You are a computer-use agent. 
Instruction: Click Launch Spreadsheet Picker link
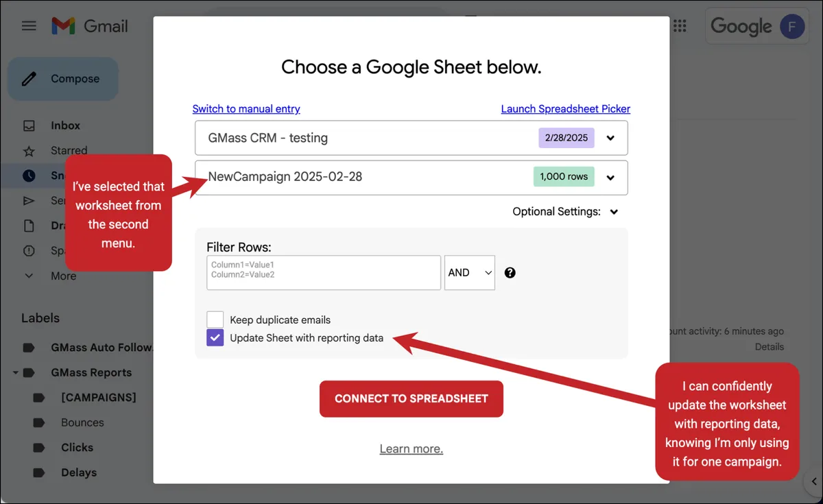(x=566, y=109)
